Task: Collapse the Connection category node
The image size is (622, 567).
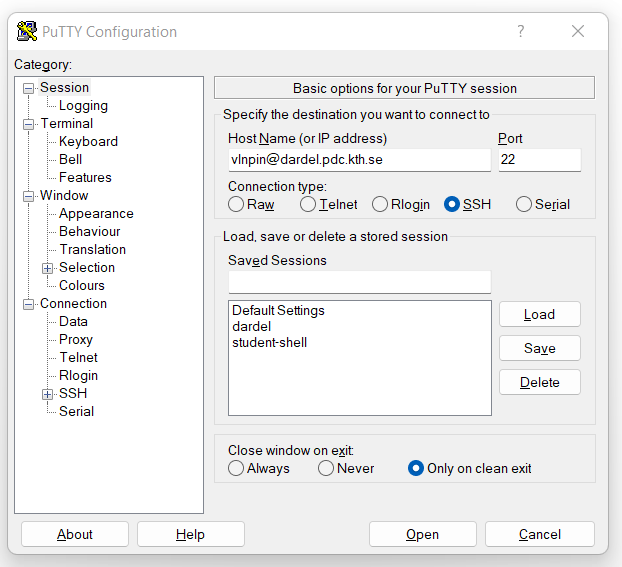Action: pos(29,304)
